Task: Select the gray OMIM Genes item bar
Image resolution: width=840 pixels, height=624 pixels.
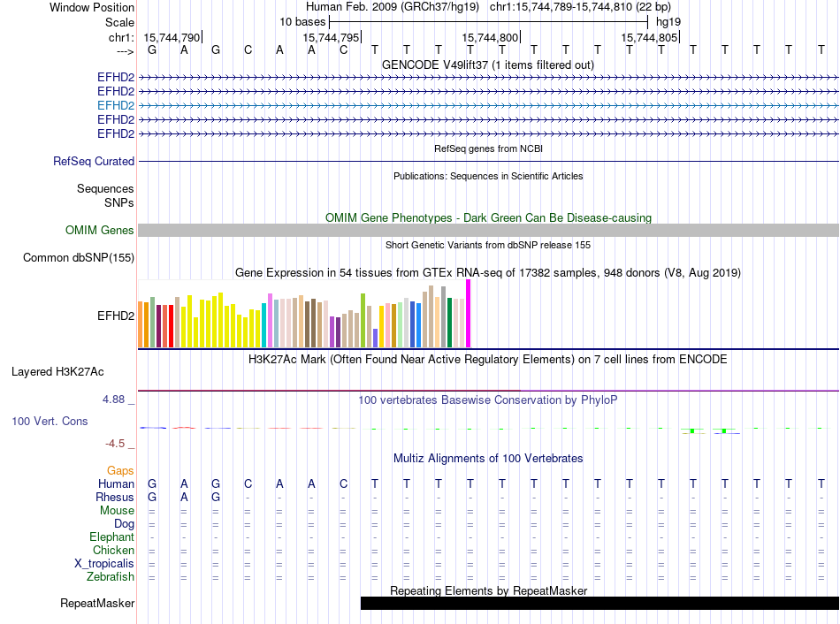Action: pos(488,231)
